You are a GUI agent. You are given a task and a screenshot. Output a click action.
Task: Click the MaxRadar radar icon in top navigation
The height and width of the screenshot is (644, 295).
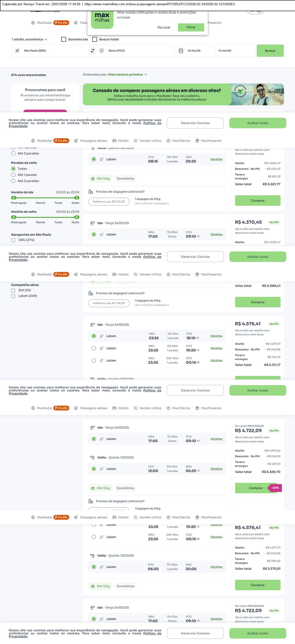[x=33, y=23]
